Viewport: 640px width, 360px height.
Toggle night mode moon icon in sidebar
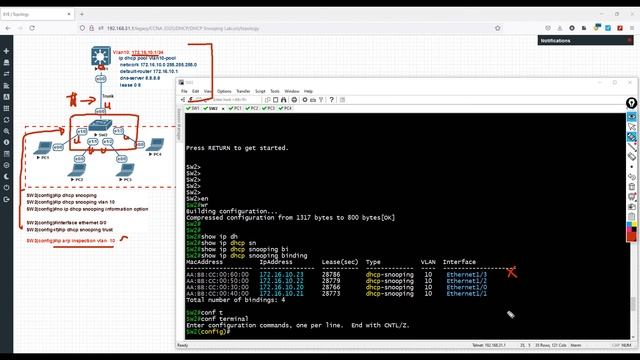(x=6, y=177)
